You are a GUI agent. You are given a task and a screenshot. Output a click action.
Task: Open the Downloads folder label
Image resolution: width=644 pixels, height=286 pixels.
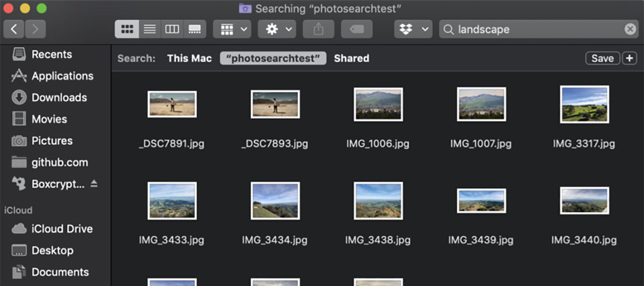(59, 97)
